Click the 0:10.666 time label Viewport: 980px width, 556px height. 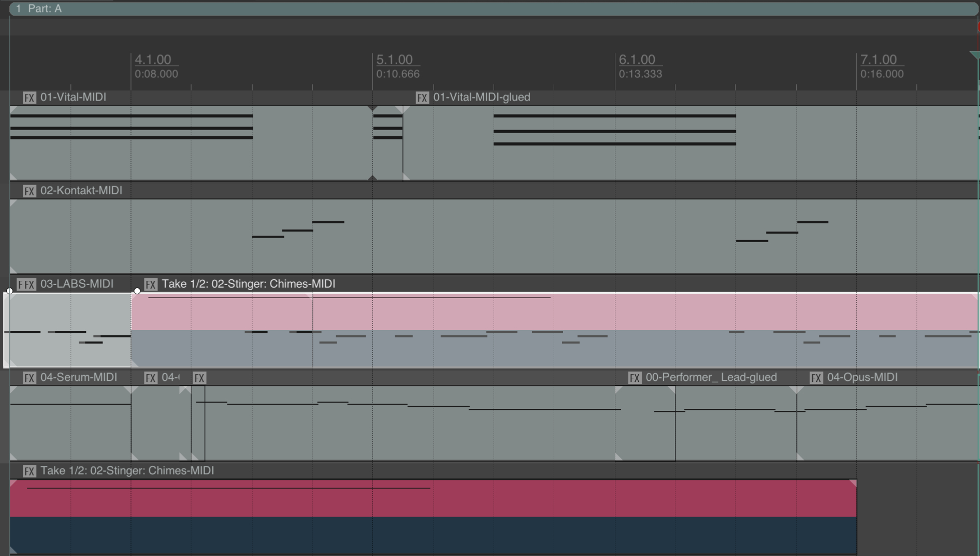(x=398, y=74)
